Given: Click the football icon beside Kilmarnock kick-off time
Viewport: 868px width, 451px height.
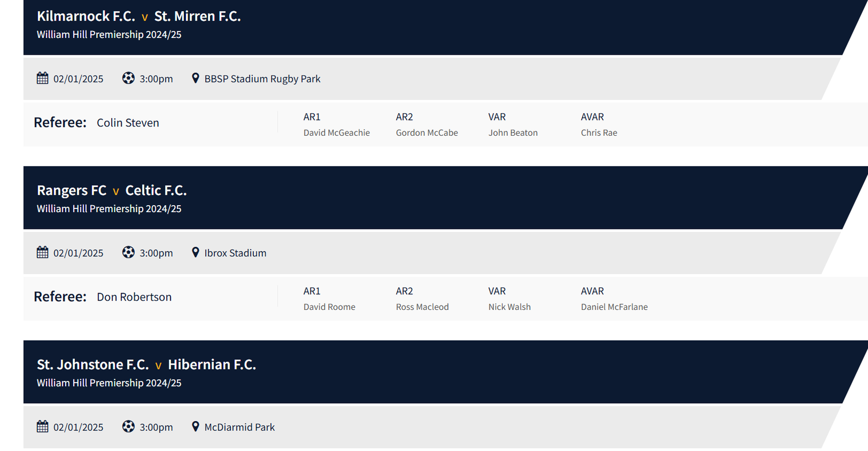Looking at the screenshot, I should pyautogui.click(x=128, y=78).
